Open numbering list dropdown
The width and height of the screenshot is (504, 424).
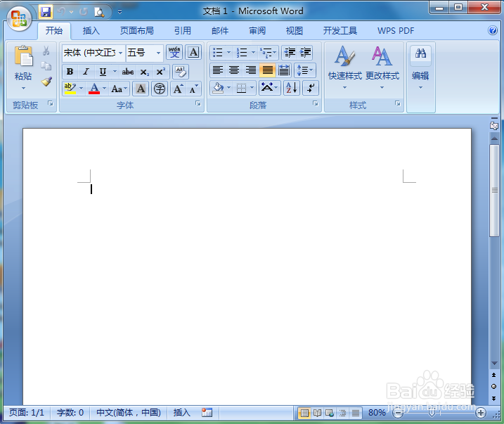pos(253,52)
